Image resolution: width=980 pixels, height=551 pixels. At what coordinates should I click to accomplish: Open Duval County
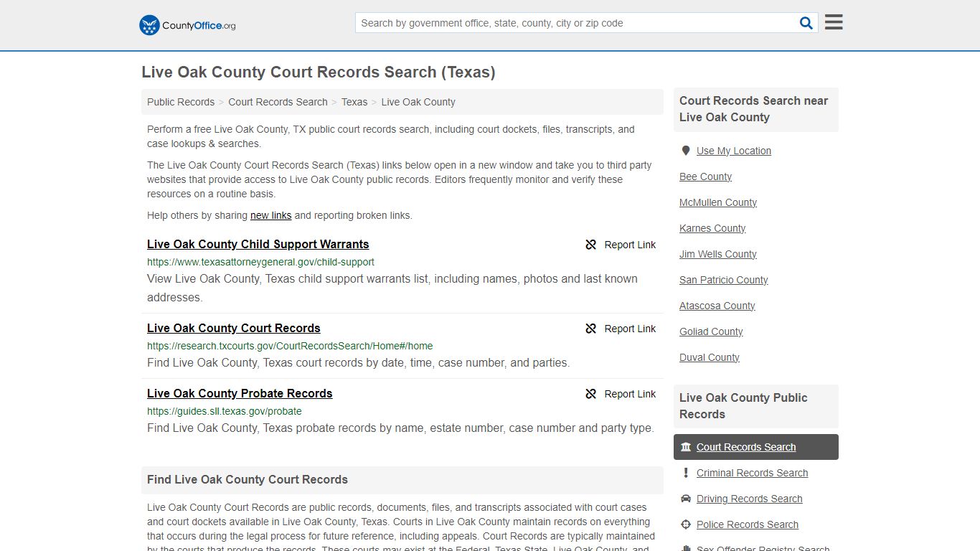[x=710, y=357]
